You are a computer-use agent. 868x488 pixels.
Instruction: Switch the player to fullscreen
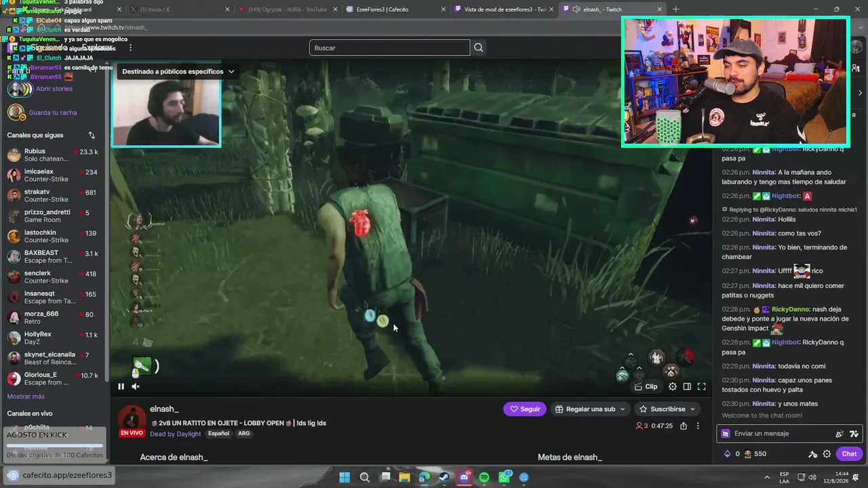tap(702, 386)
